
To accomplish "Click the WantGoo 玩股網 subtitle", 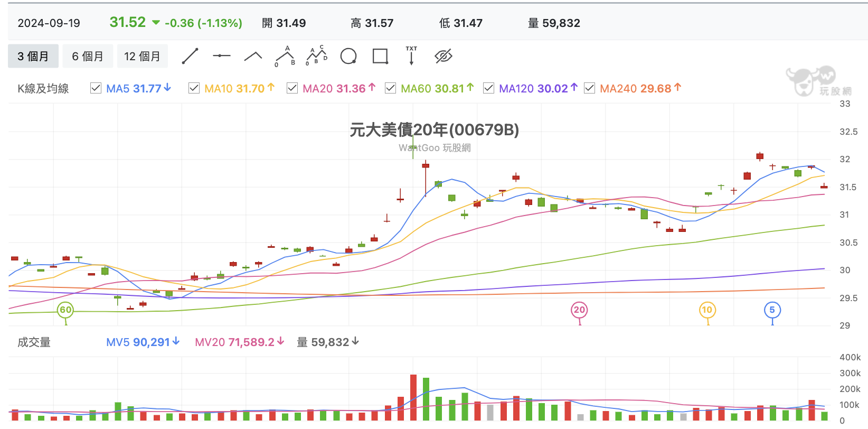I will click(x=435, y=148).
